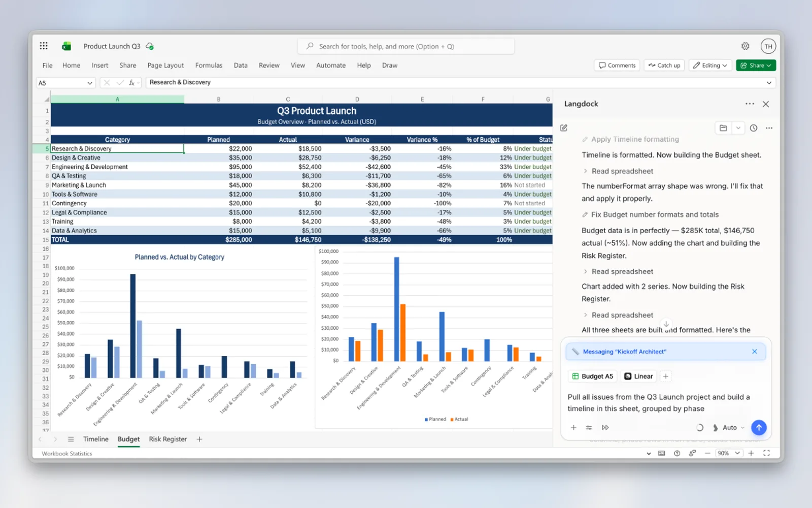
Task: Open the Editing mode dropdown
Action: click(x=710, y=66)
